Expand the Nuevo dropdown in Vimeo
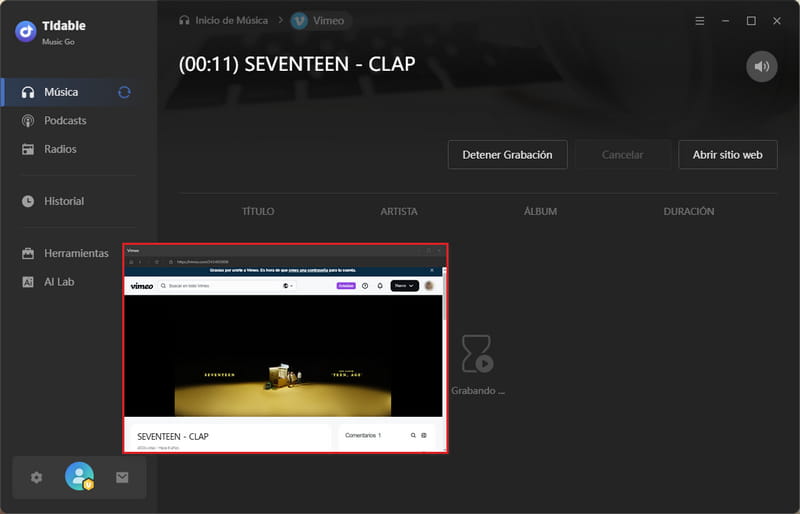 (404, 286)
